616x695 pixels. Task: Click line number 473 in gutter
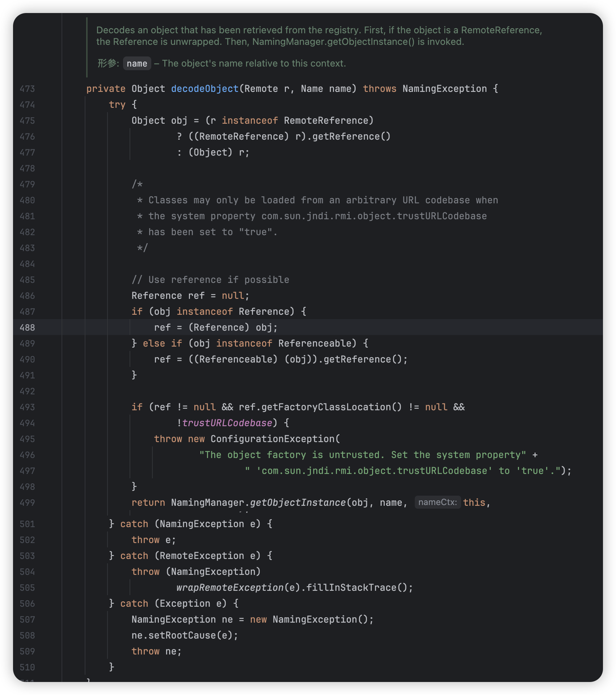click(x=28, y=89)
